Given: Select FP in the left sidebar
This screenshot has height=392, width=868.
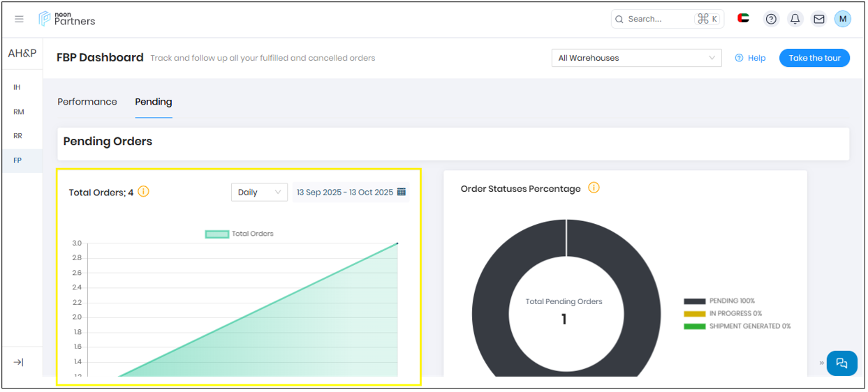Looking at the screenshot, I should pos(17,160).
